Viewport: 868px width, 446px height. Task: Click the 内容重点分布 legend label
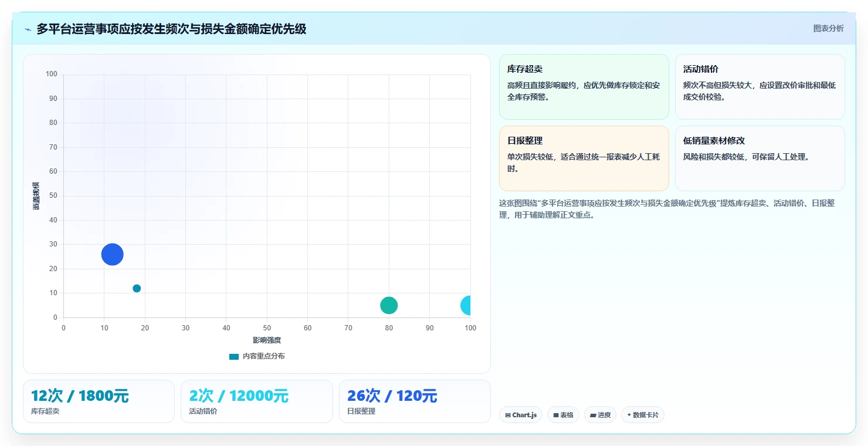click(x=264, y=356)
